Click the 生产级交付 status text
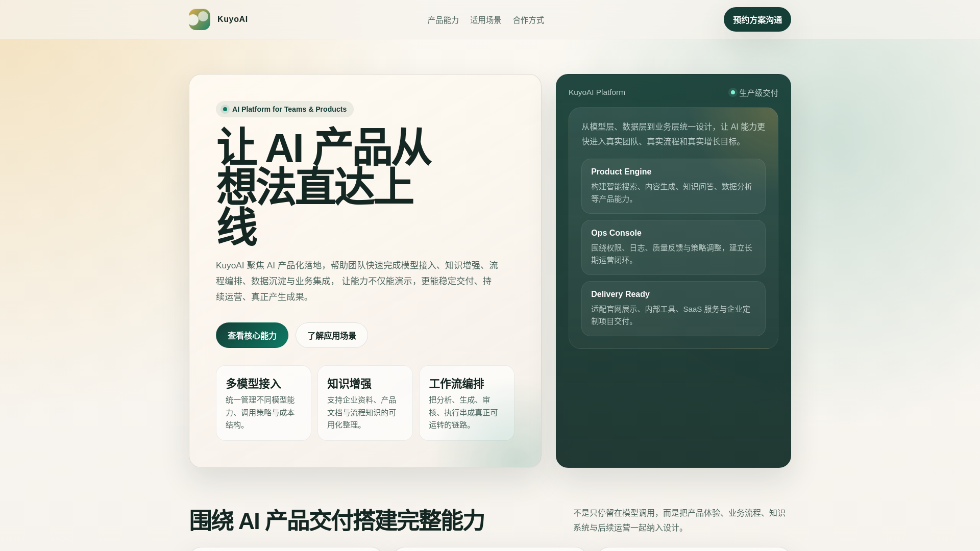 pyautogui.click(x=758, y=93)
